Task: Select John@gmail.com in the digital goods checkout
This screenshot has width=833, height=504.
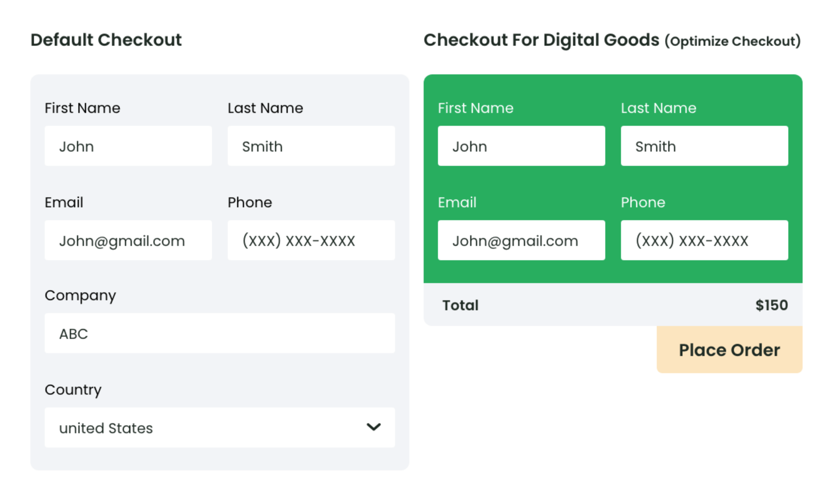Action: tap(521, 240)
